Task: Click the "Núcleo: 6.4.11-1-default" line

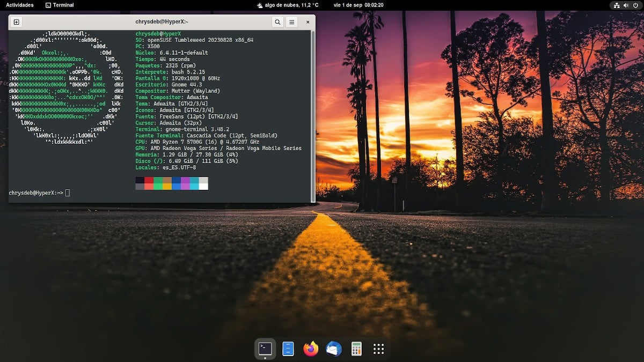Action: click(171, 53)
